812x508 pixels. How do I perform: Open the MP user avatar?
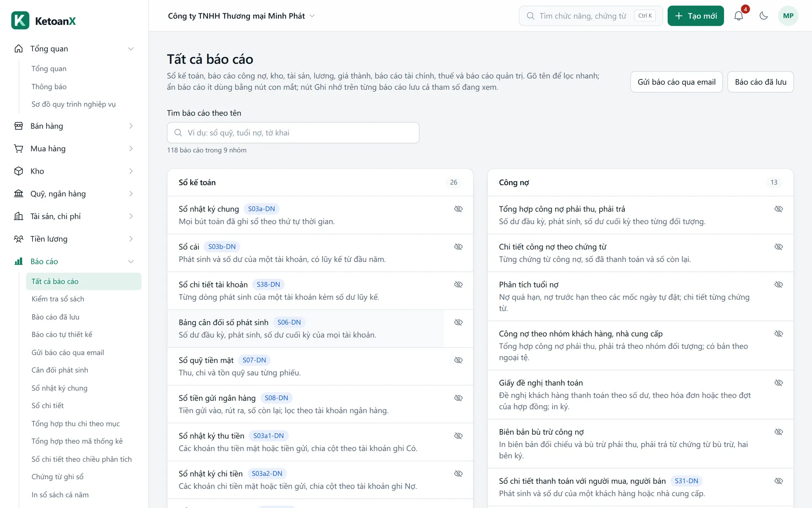pyautogui.click(x=788, y=16)
